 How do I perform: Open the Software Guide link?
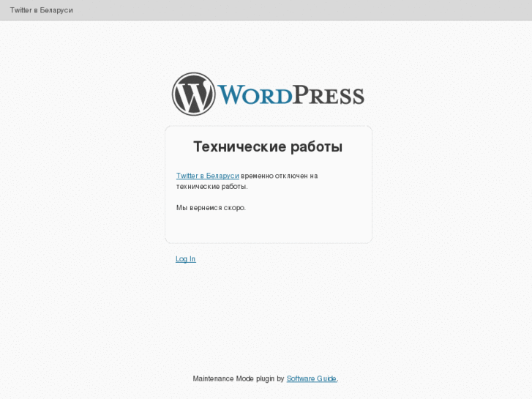click(x=312, y=379)
